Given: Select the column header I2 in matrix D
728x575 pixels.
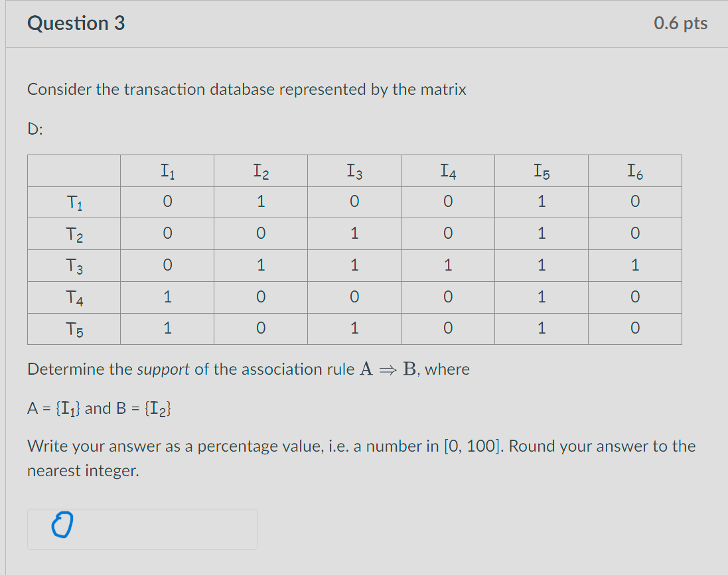Looking at the screenshot, I should [260, 170].
